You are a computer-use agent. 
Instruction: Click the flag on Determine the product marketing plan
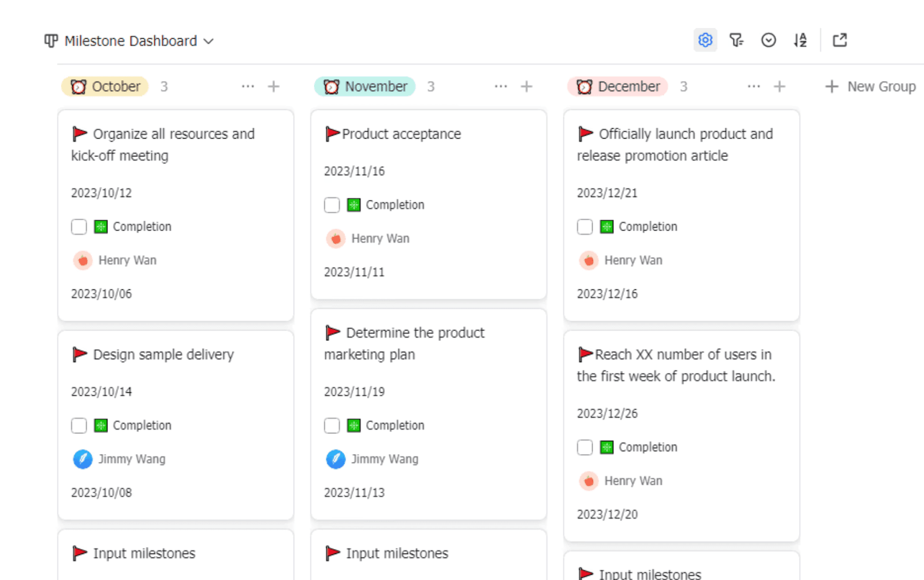pyautogui.click(x=333, y=332)
